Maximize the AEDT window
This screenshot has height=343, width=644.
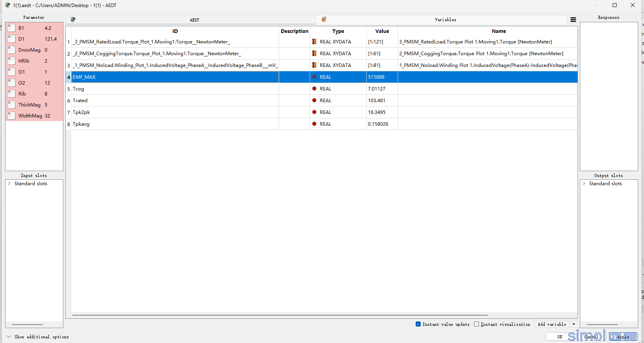coord(615,5)
